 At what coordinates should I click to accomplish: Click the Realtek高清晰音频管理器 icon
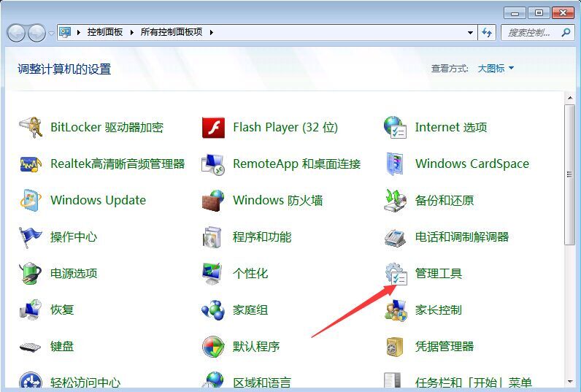click(31, 164)
